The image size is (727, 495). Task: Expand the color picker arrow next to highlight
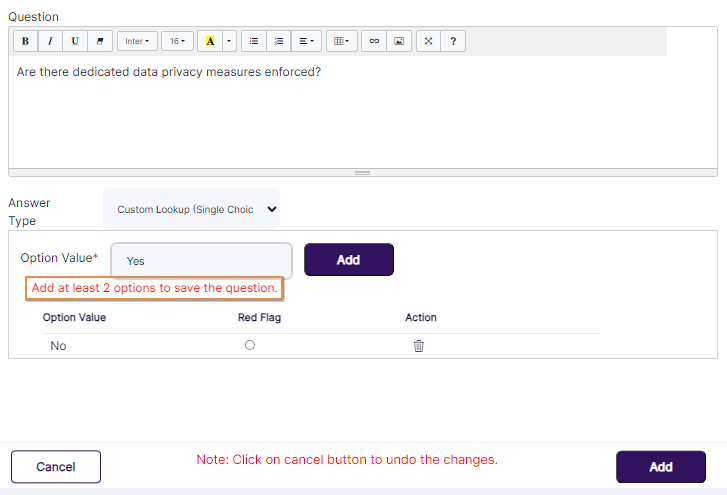coord(229,41)
